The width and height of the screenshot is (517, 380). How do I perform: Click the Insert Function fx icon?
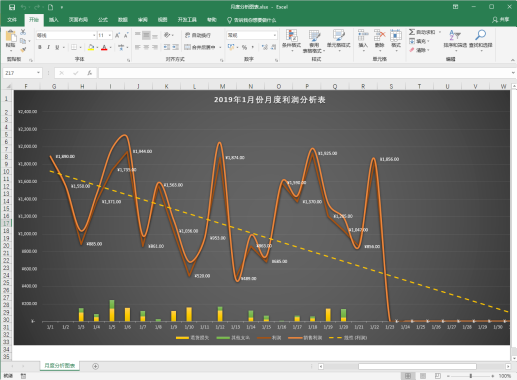click(x=89, y=73)
